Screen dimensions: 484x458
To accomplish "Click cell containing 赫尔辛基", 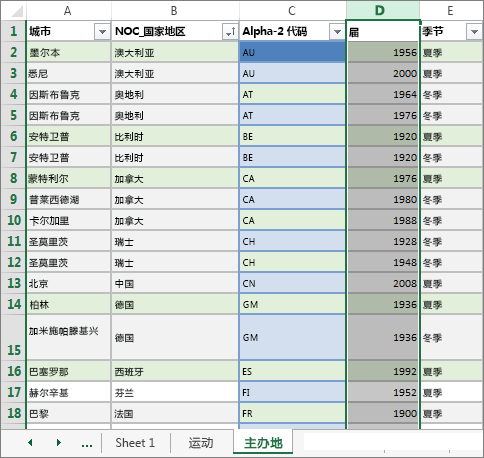I will click(68, 392).
